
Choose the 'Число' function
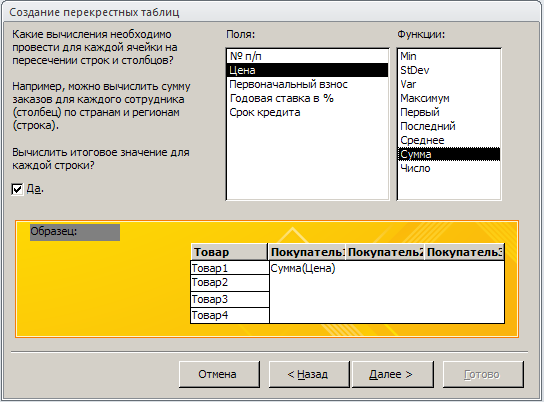pos(449,168)
